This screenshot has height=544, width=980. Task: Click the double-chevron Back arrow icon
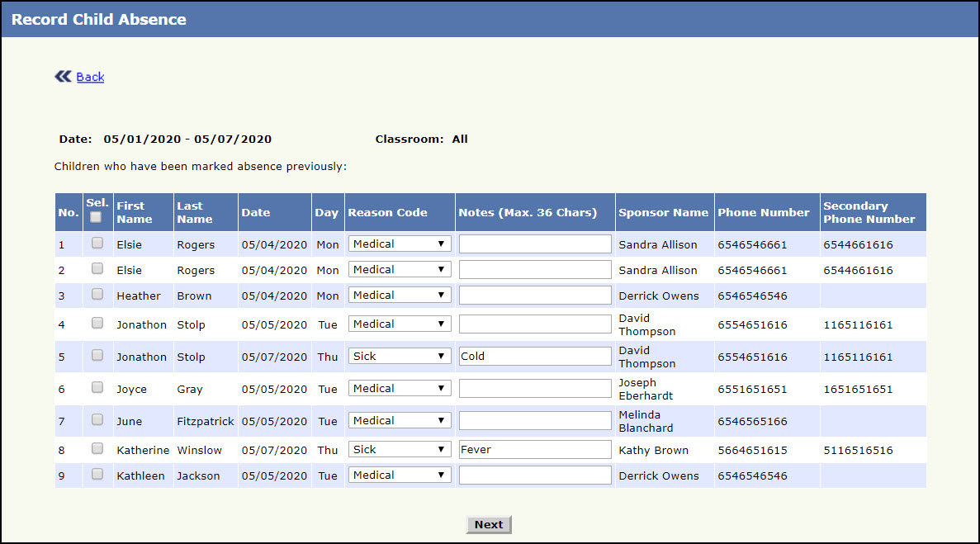pyautogui.click(x=64, y=77)
